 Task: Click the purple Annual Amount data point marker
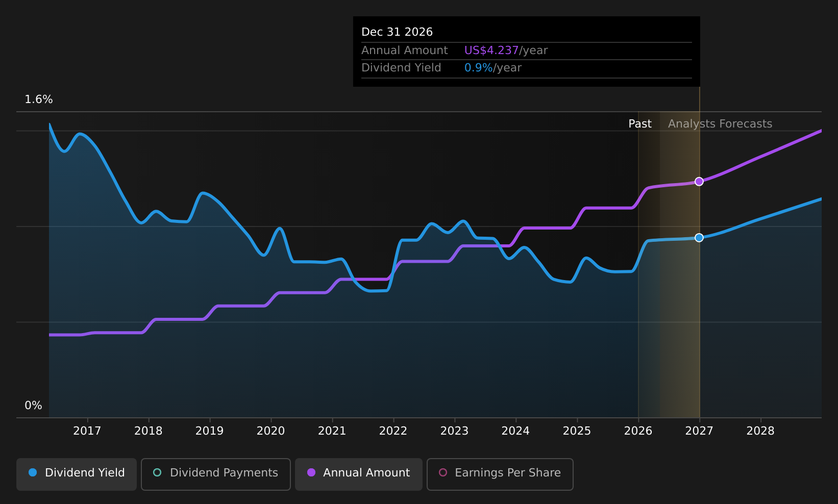click(x=699, y=182)
